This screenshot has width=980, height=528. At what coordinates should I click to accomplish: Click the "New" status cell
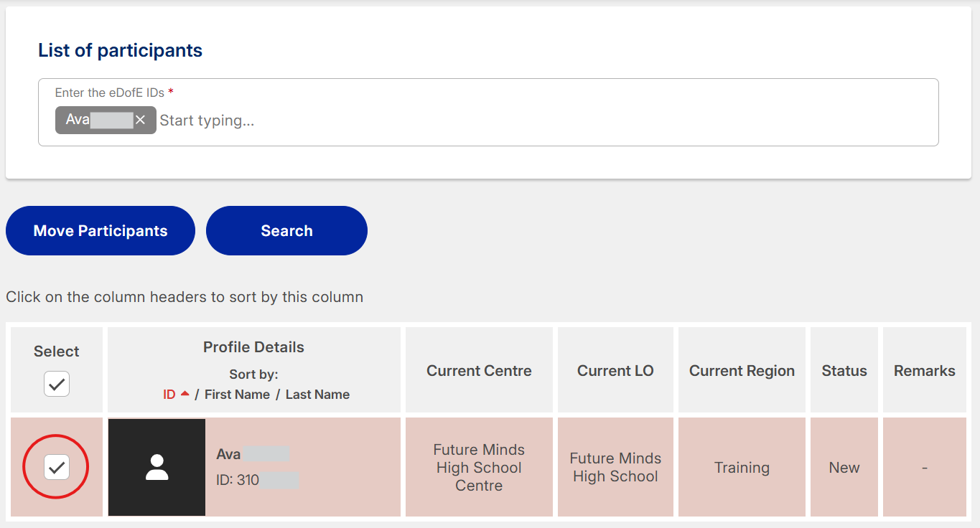(x=844, y=467)
